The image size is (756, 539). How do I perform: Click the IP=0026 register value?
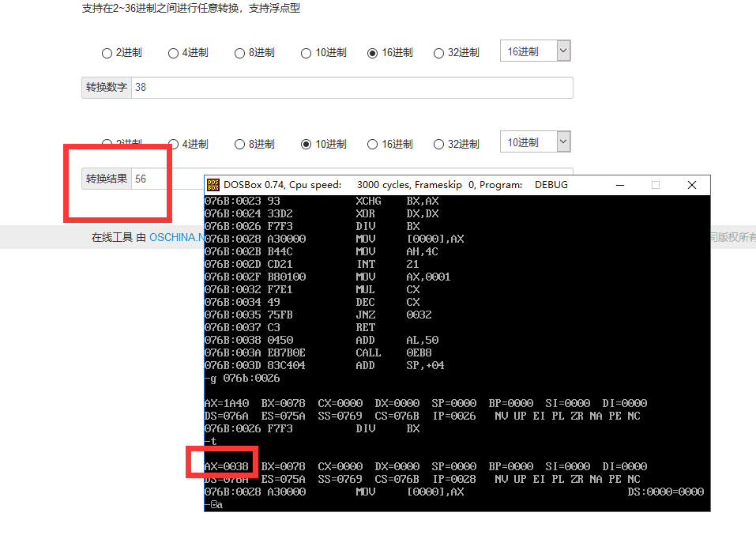pos(454,416)
